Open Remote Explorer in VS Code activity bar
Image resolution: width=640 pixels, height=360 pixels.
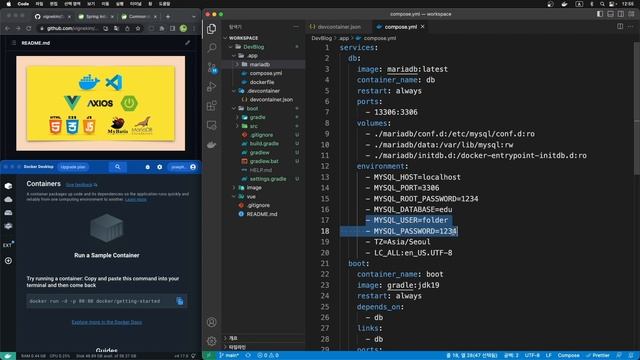coord(211,125)
